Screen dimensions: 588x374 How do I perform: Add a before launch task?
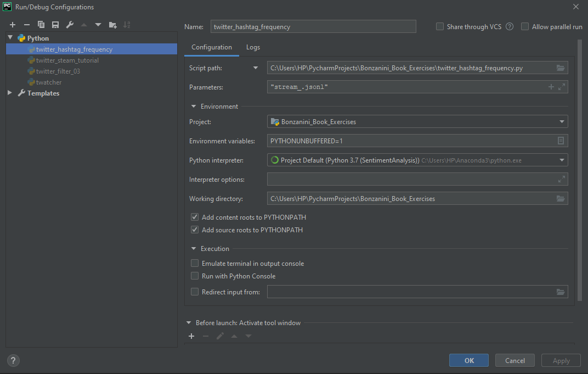(x=191, y=336)
